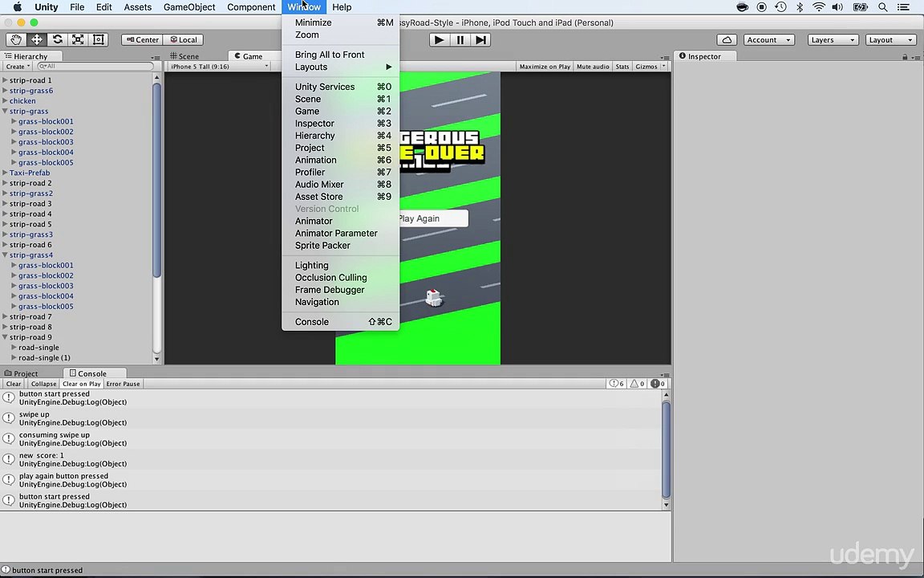Choose Frame Debugger from Window menu
Viewport: 924px width, 578px height.
tap(341, 290)
